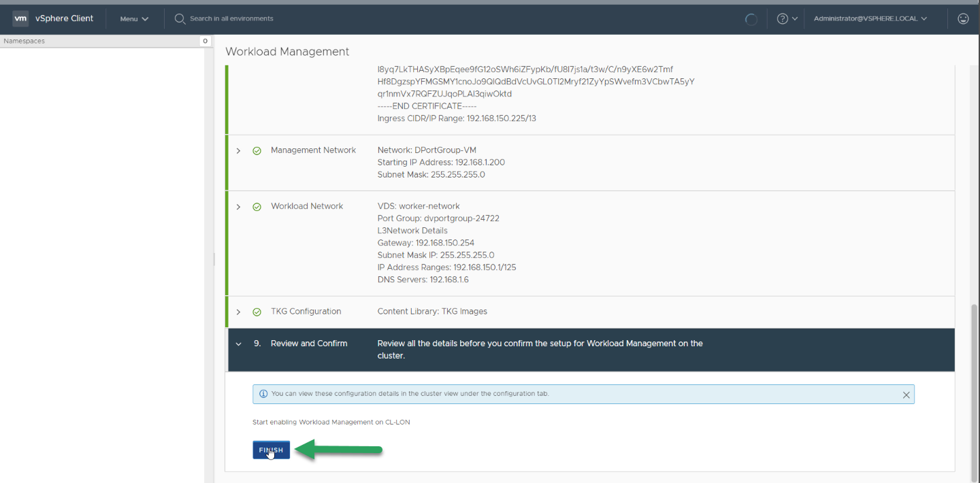Click the sidebar collapse handle
The height and width of the screenshot is (483, 980).
click(x=214, y=259)
